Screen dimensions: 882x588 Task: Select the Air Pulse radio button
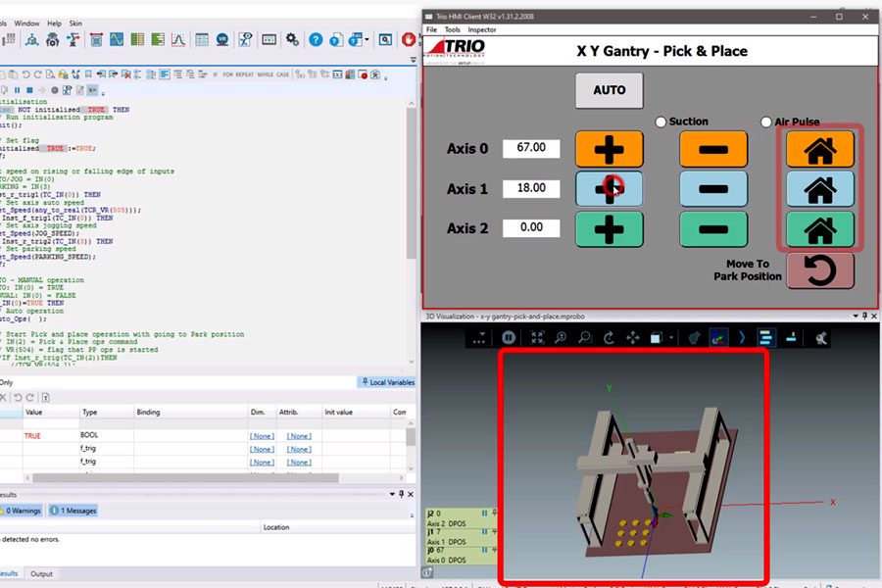pyautogui.click(x=765, y=122)
